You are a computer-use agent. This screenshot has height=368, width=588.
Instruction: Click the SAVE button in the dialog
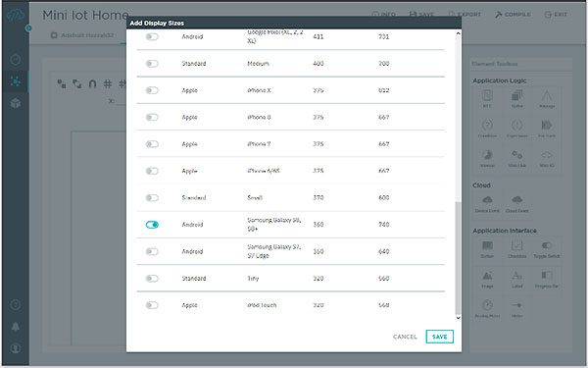pyautogui.click(x=439, y=337)
